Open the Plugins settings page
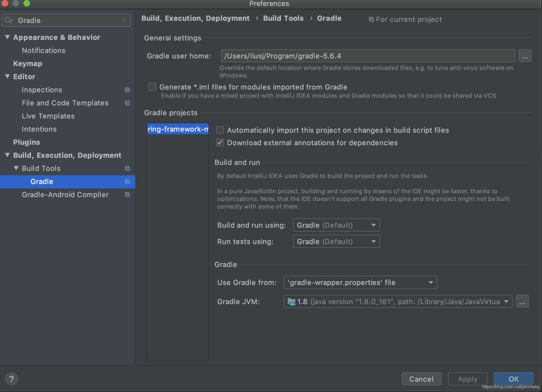This screenshot has height=392, width=542. click(26, 142)
